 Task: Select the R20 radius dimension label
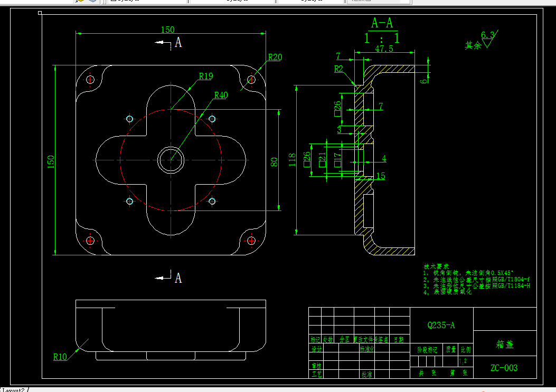click(275, 57)
